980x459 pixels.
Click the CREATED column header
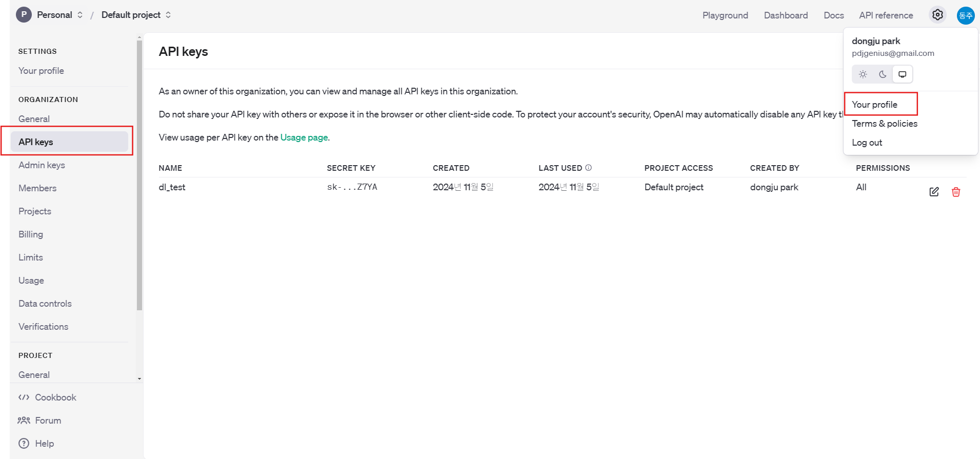point(451,168)
